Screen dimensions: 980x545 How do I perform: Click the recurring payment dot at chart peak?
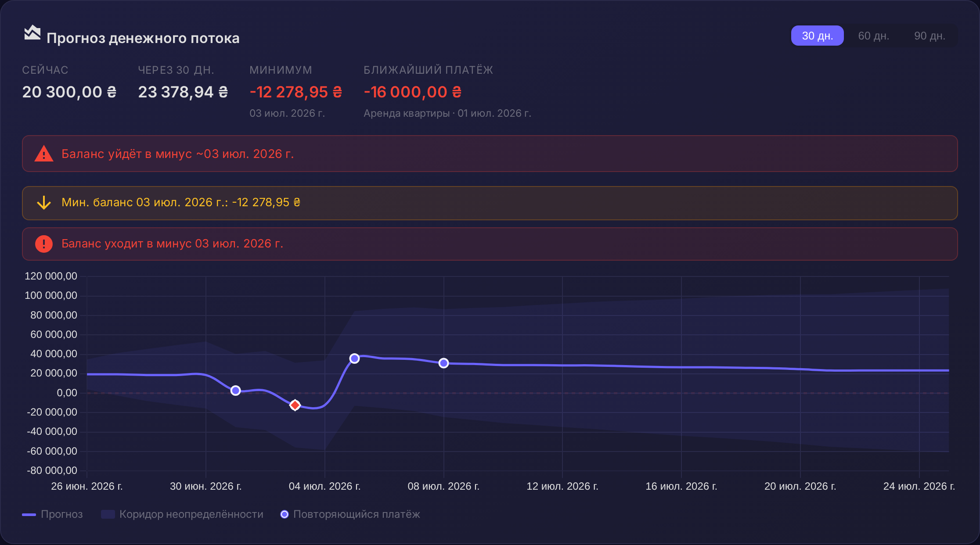pyautogui.click(x=355, y=359)
